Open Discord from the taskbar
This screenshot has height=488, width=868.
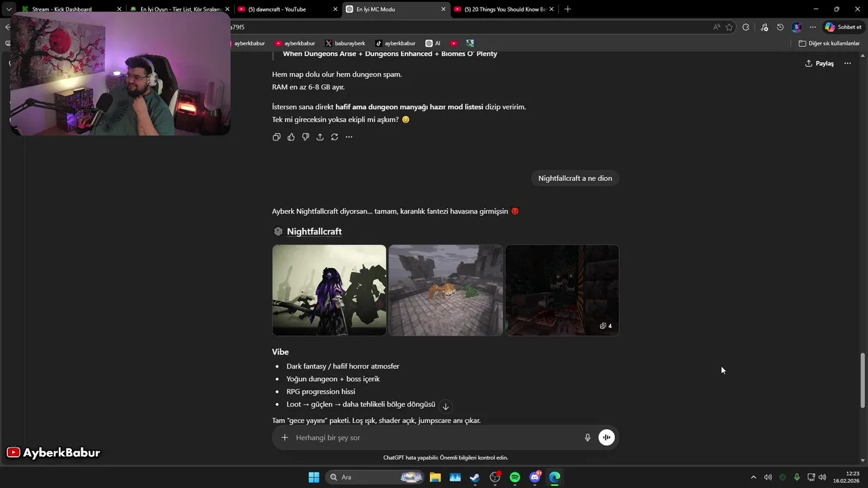coord(535,477)
